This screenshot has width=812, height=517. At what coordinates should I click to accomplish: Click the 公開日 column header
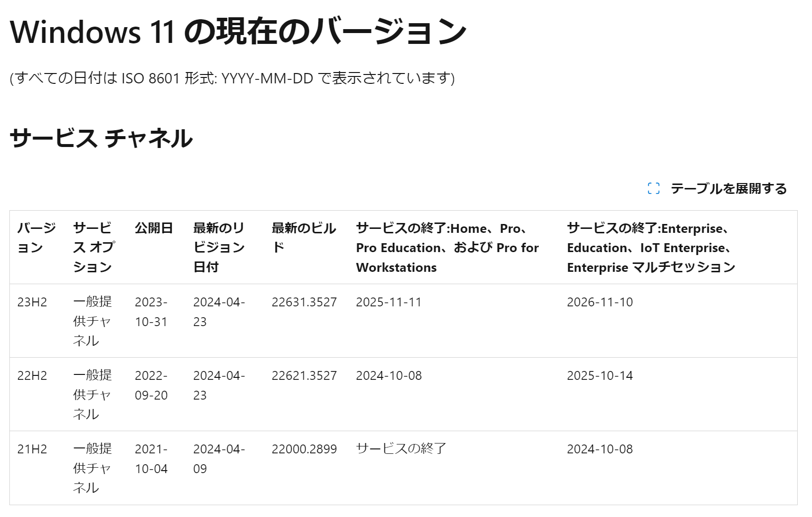(x=154, y=228)
